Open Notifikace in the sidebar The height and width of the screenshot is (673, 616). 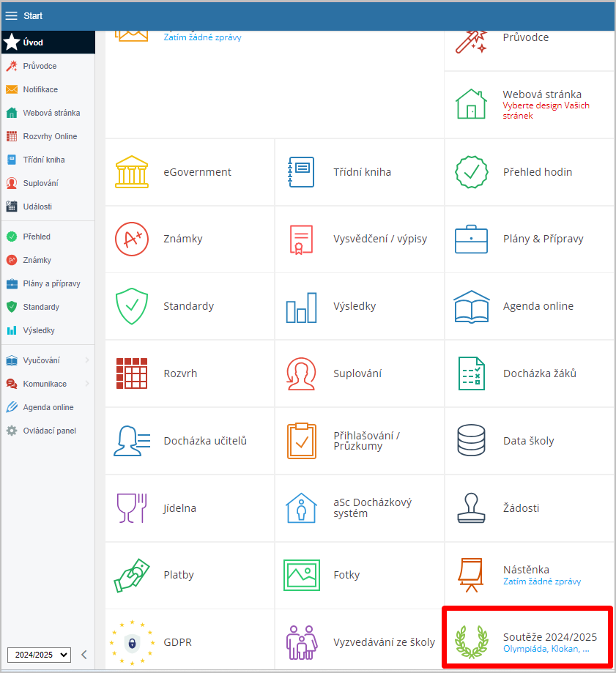pos(48,89)
